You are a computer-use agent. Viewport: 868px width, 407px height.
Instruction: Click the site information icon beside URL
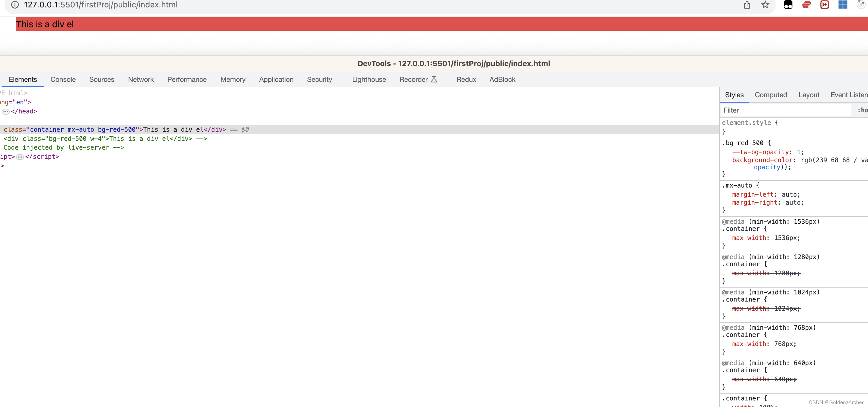coord(15,5)
